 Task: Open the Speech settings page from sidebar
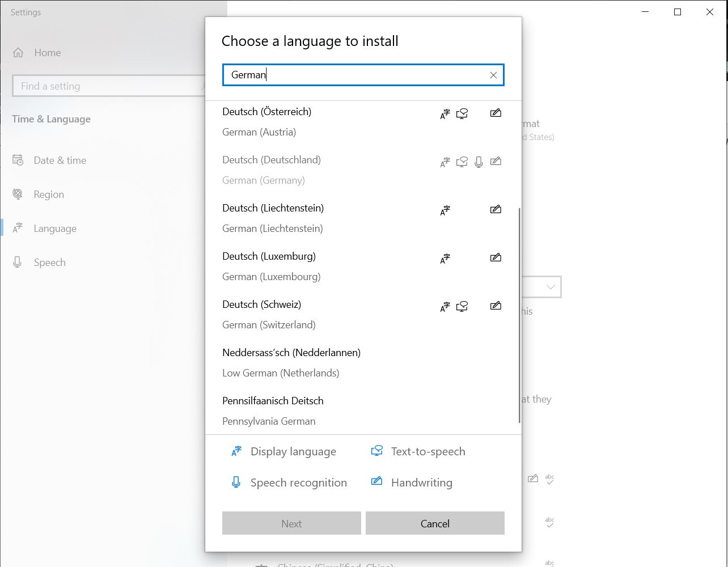[49, 262]
